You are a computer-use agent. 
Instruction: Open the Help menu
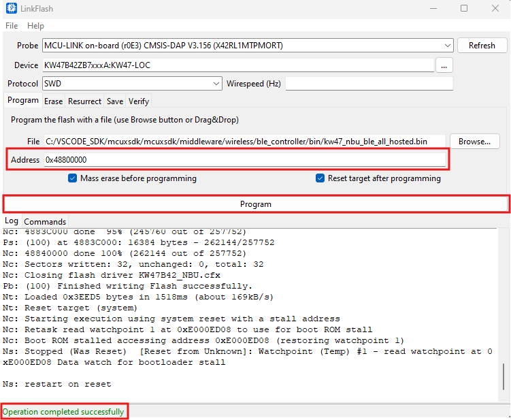[35, 26]
